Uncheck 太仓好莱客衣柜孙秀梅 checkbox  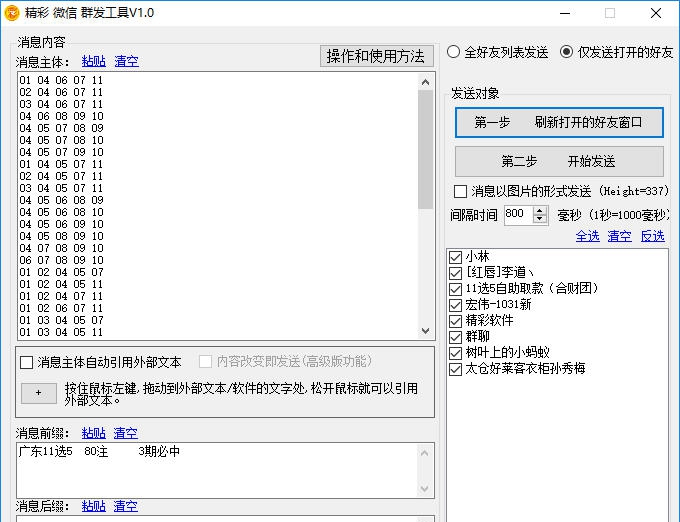click(x=455, y=369)
